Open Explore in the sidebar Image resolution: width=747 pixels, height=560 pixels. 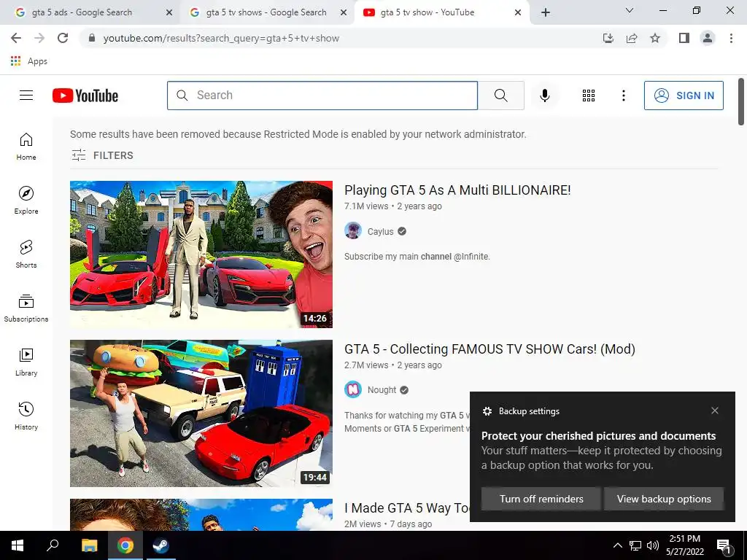[26, 201]
